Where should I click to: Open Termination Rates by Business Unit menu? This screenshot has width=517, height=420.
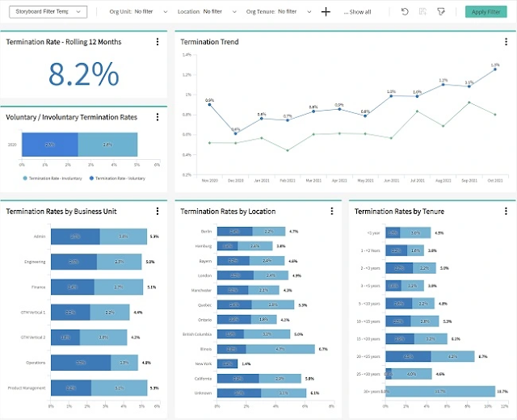click(158, 211)
